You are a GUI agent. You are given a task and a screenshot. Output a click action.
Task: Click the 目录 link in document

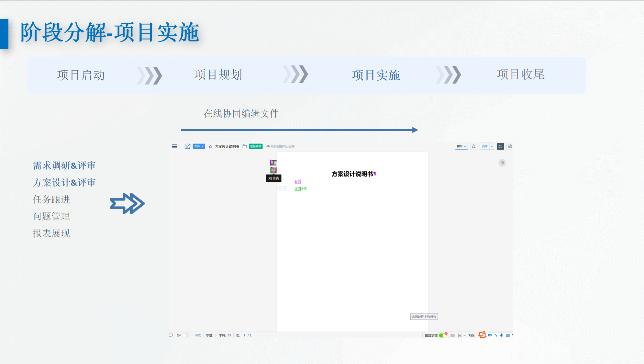pos(298,181)
